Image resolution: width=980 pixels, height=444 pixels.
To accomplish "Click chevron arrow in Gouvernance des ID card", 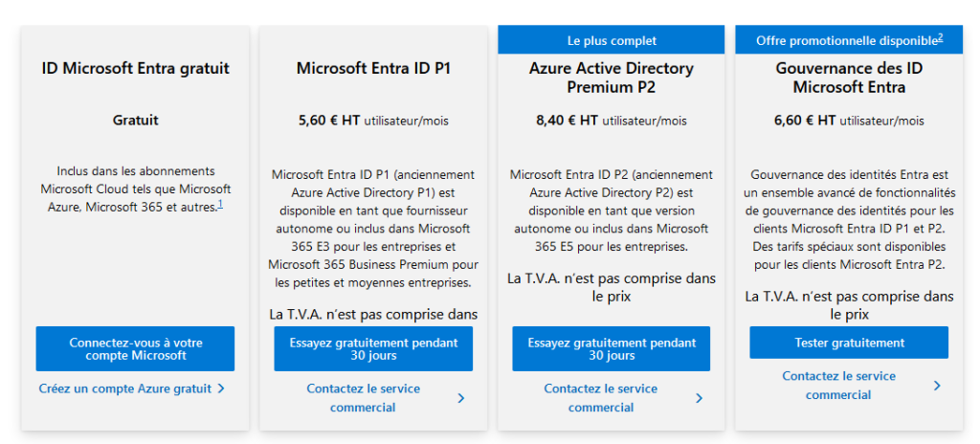I will pyautogui.click(x=937, y=386).
